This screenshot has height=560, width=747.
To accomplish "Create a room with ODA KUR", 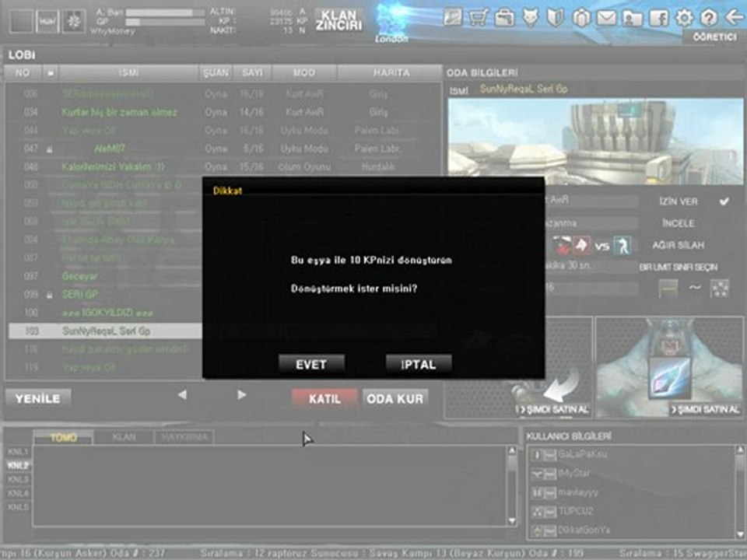I will point(395,398).
